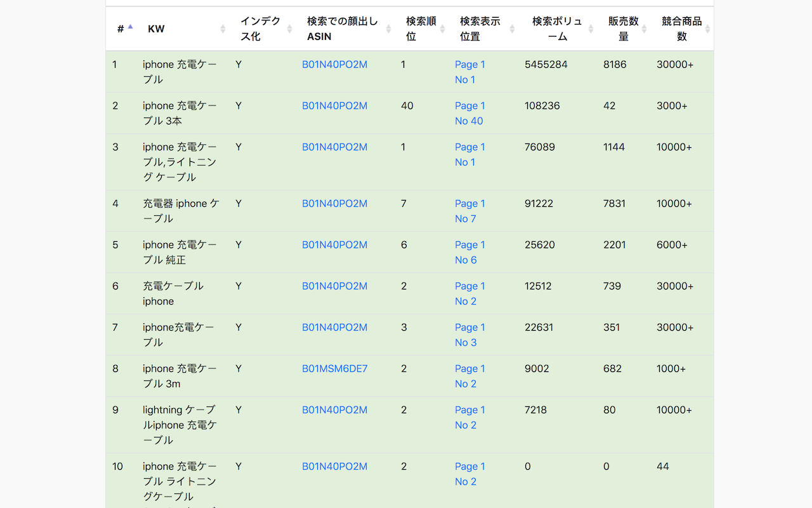Sort by インデクス化 column icon
This screenshot has height=508, width=812.
(290, 29)
